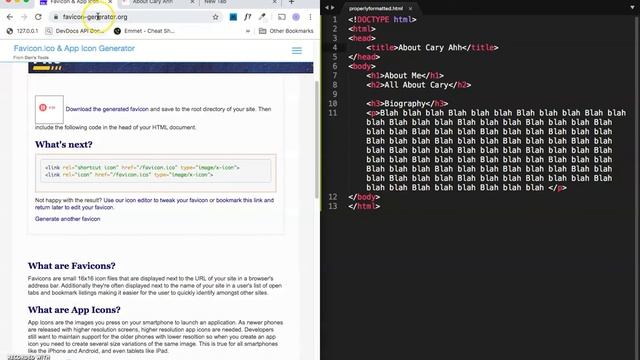Screen dimensions: 640x360
Task: Click the h1 About Me code line
Action: (x=405, y=76)
